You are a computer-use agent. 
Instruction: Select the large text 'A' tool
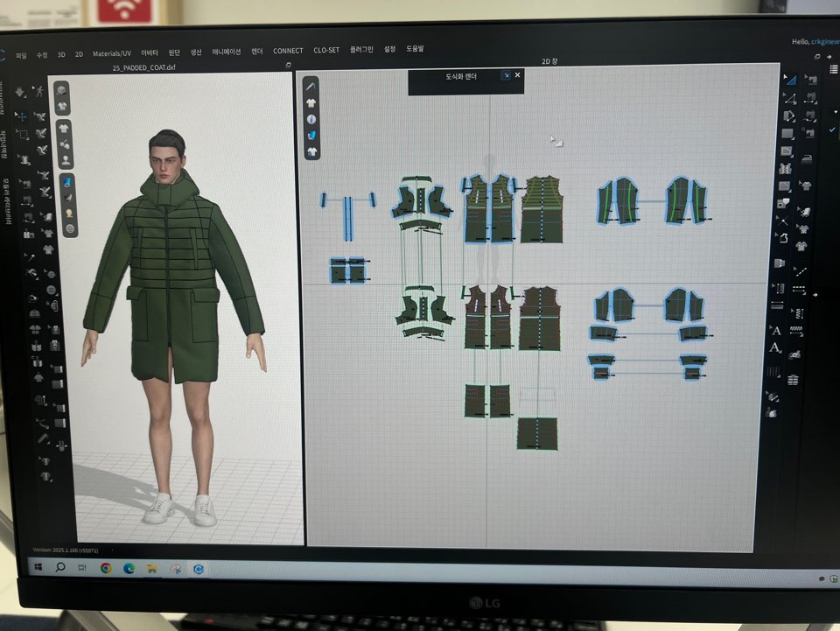click(775, 331)
